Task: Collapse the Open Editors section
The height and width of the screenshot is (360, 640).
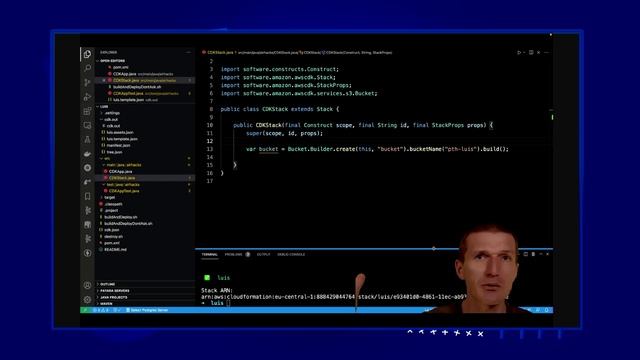Action: pos(113,60)
